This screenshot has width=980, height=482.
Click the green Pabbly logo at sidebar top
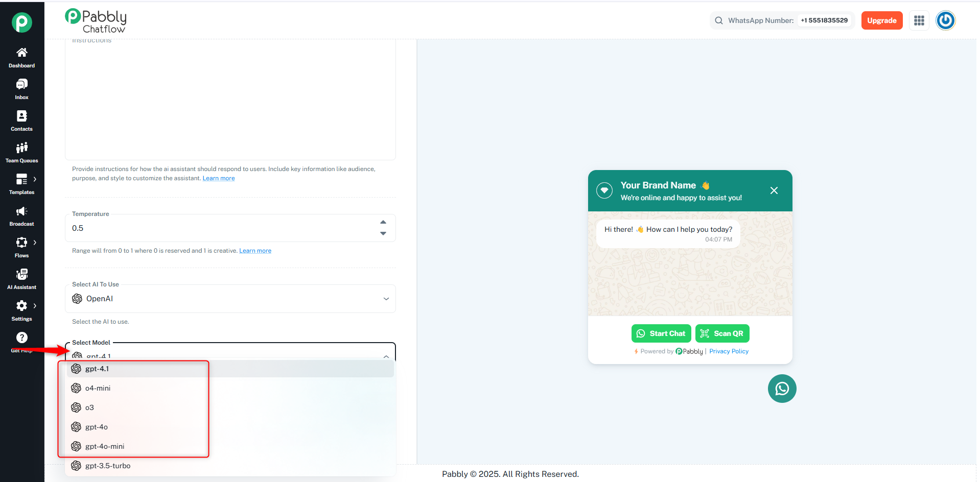pyautogui.click(x=22, y=22)
